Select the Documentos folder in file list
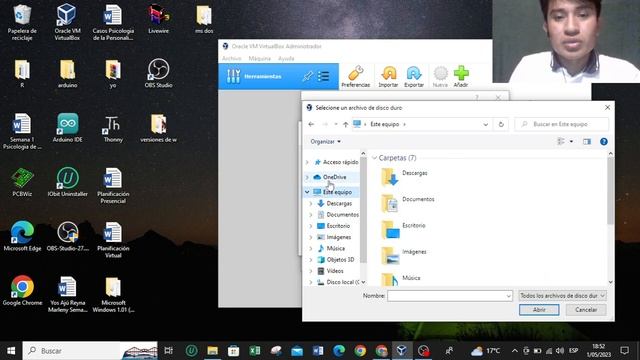Screen dimensions: 640x360 point(407,203)
